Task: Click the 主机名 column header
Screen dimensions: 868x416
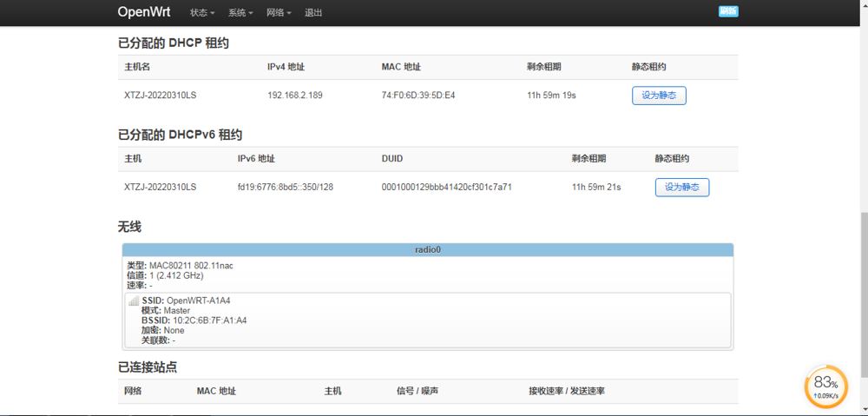Action: [x=137, y=67]
